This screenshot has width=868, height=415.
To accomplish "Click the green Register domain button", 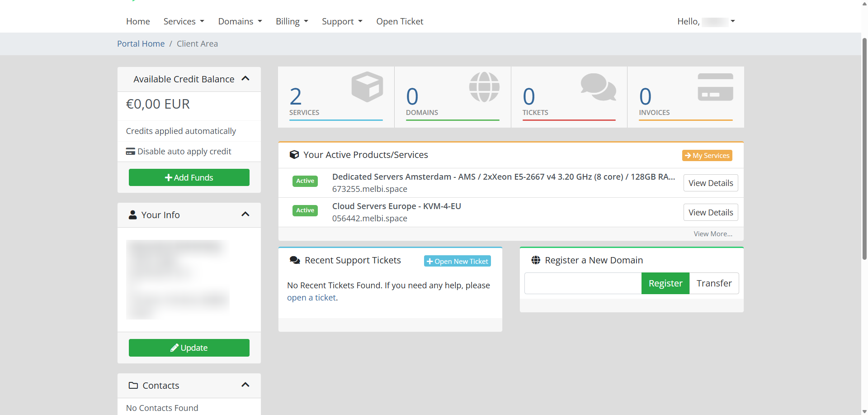I will [665, 283].
